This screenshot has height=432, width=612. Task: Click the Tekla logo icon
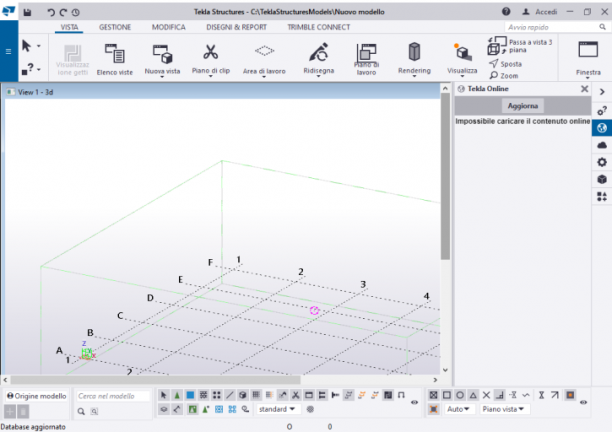pos(9,11)
